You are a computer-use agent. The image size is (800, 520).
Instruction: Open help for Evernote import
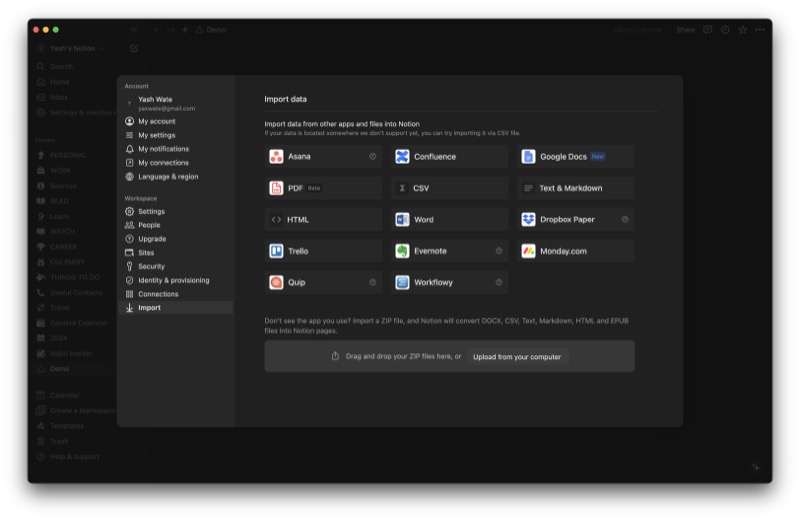point(499,251)
